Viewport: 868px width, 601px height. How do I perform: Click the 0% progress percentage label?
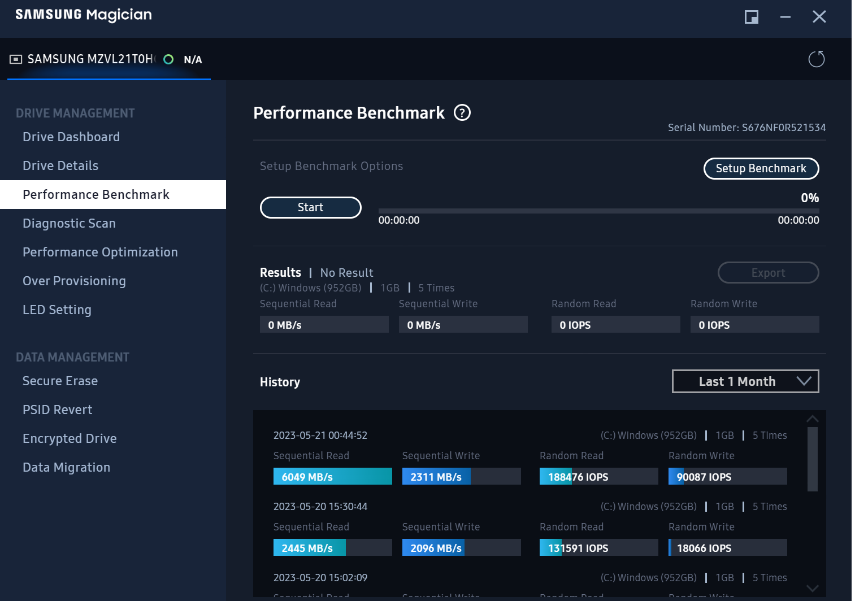(x=810, y=198)
